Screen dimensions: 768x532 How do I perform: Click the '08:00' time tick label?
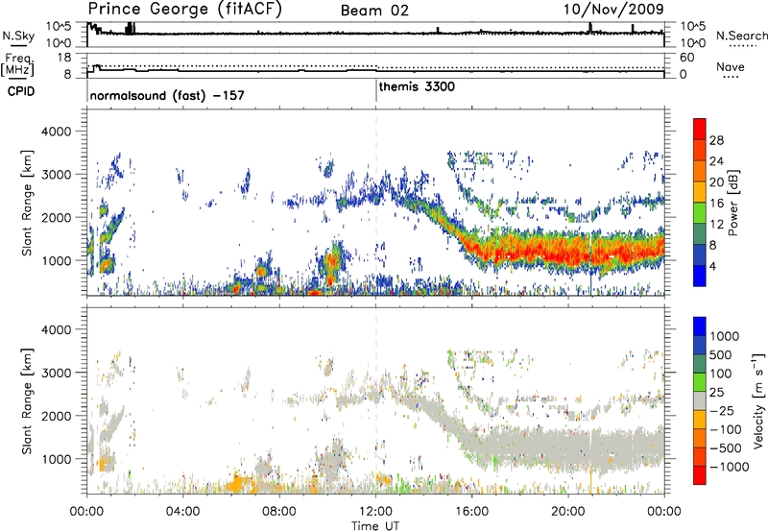pos(279,512)
